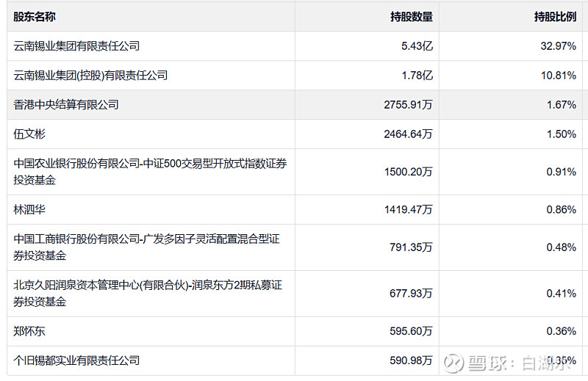Viewport: 588px width, 381px height.
Task: Select shareholder 个旧锡都实业有限责任公司
Action: [76, 360]
